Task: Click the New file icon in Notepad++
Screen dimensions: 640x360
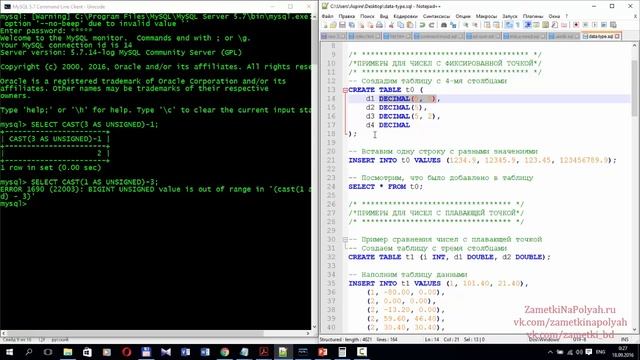Action: [x=324, y=25]
